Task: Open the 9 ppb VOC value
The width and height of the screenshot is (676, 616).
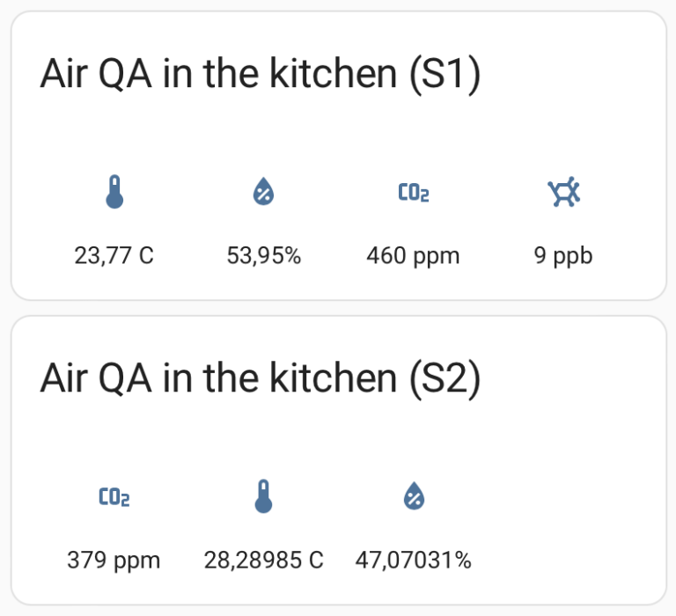Action: [x=563, y=256]
